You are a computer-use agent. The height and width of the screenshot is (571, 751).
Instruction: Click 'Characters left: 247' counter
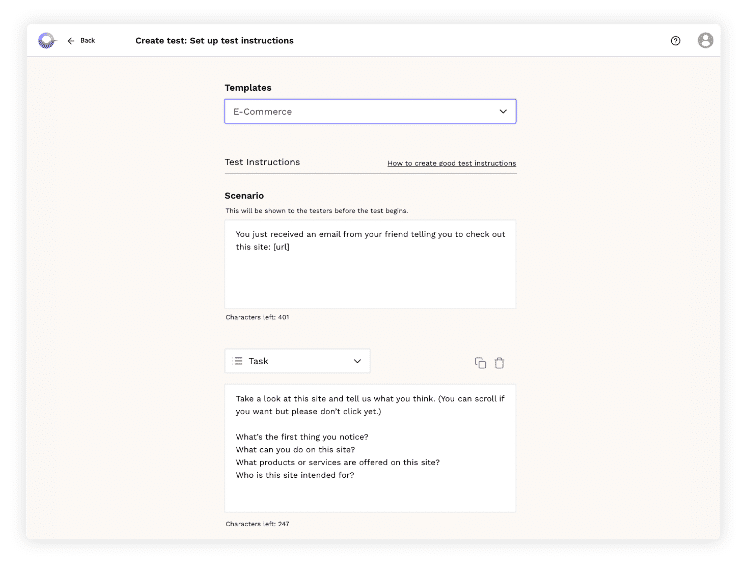[257, 524]
